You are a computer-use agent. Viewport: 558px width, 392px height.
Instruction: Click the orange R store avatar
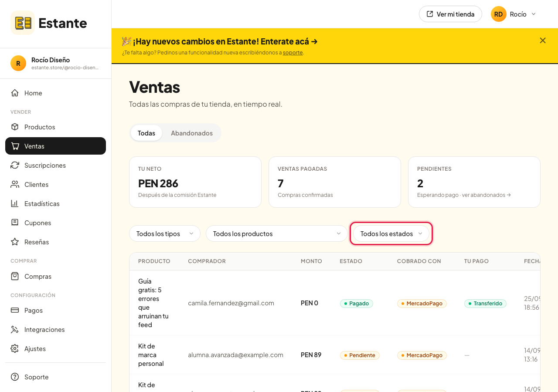(x=18, y=63)
